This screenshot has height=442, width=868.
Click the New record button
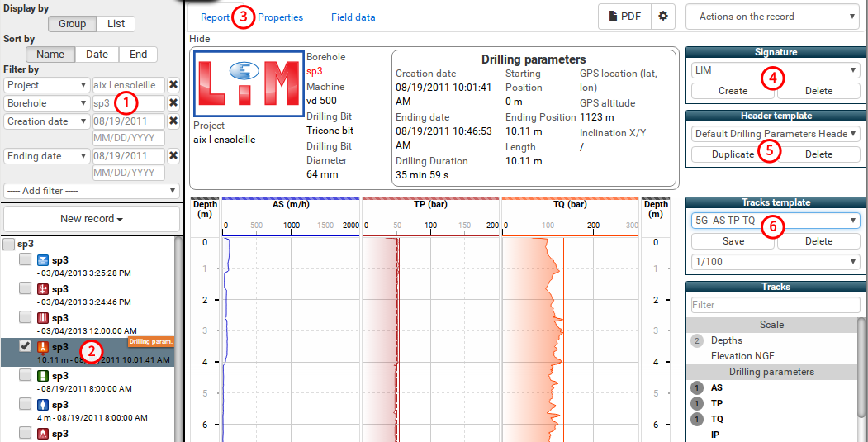[x=91, y=219]
